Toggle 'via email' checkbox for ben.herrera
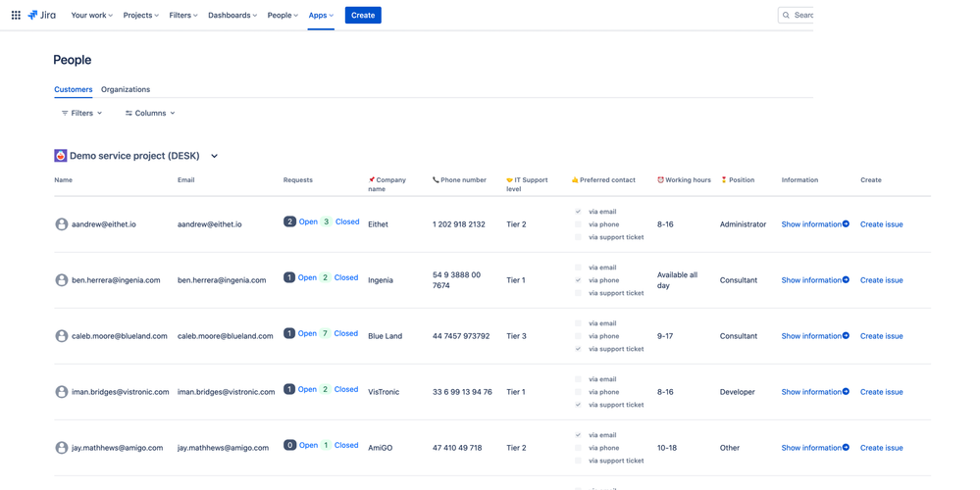 [x=578, y=268]
